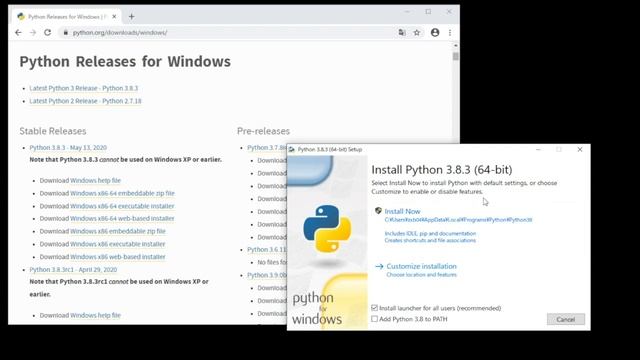Maximize the Chrome browser window

click(x=428, y=12)
